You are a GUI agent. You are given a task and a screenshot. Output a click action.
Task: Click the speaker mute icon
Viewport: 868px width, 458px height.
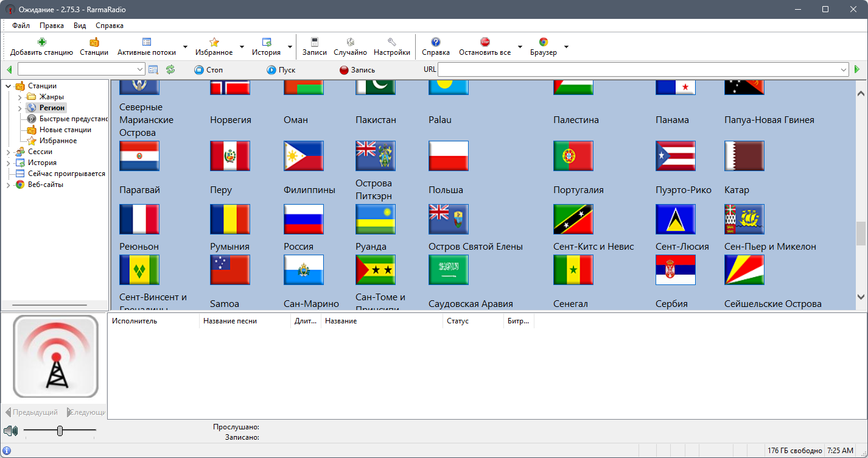(10, 431)
